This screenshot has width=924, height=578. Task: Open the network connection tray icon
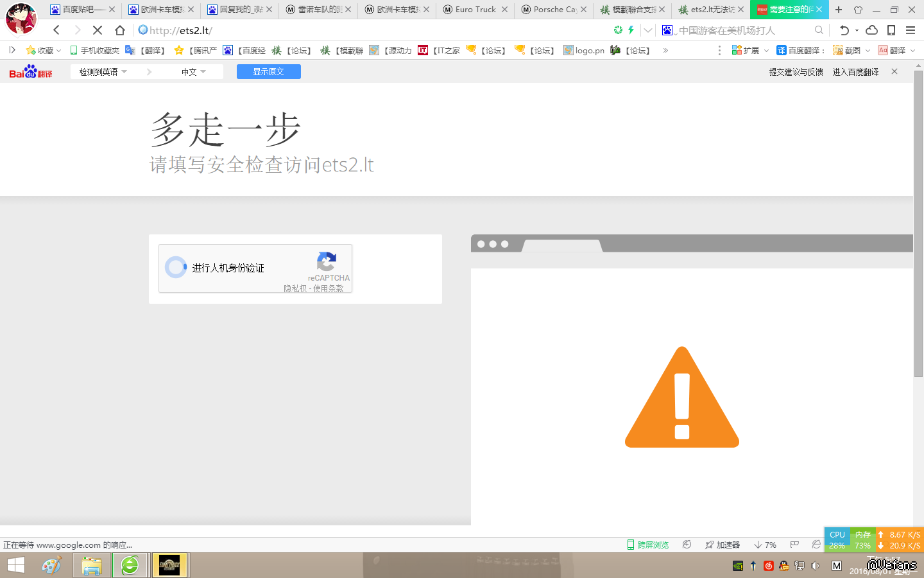[800, 566]
